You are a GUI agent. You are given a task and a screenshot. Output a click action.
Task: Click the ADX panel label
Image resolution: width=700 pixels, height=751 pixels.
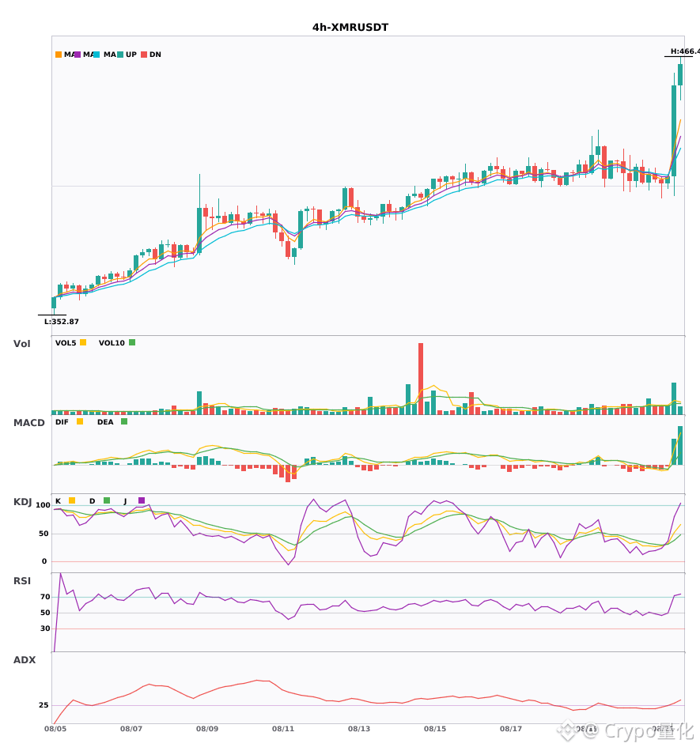click(x=25, y=660)
